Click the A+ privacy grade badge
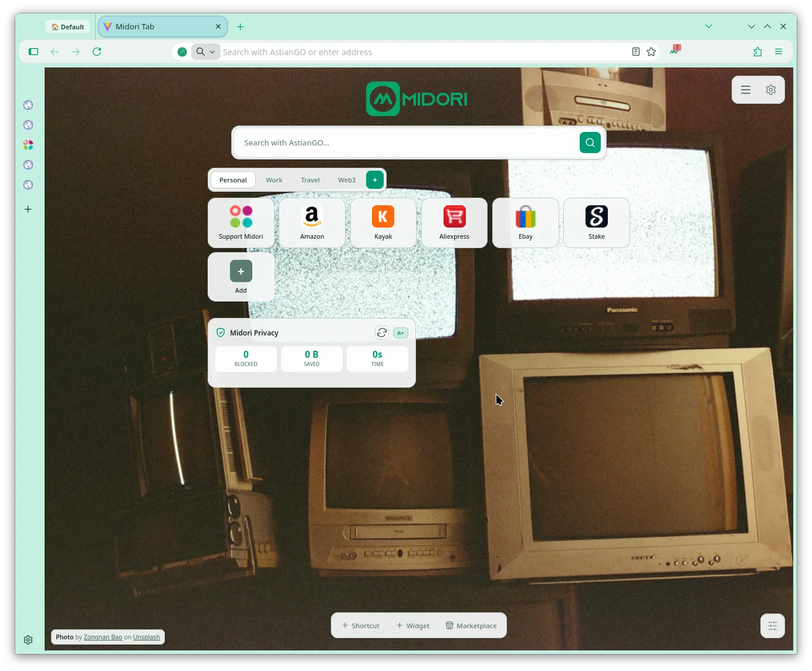The width and height of the screenshot is (812, 671). coord(401,333)
